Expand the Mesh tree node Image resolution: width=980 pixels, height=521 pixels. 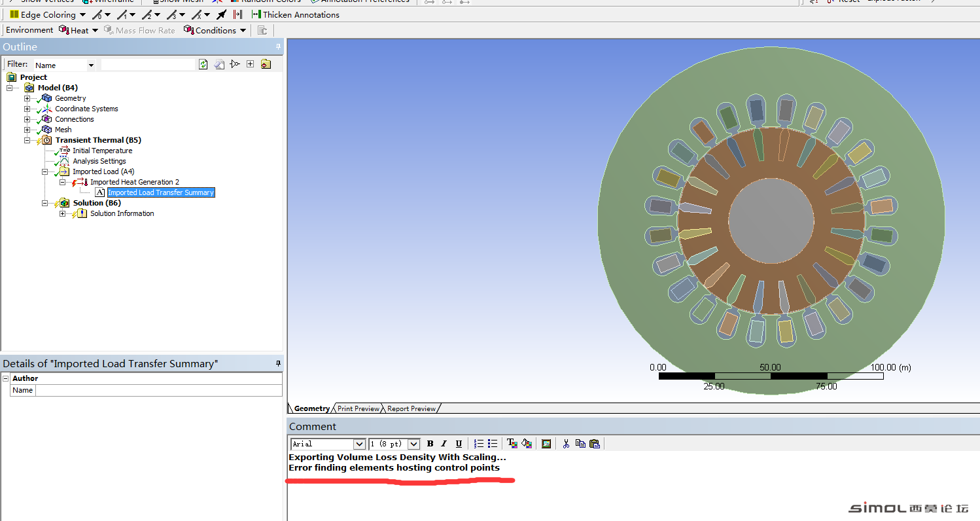(27, 130)
